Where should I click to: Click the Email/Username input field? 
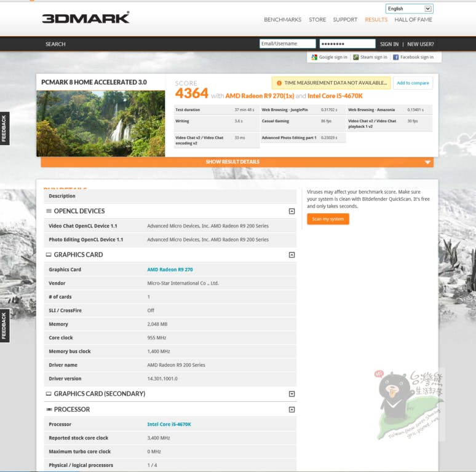pyautogui.click(x=287, y=44)
